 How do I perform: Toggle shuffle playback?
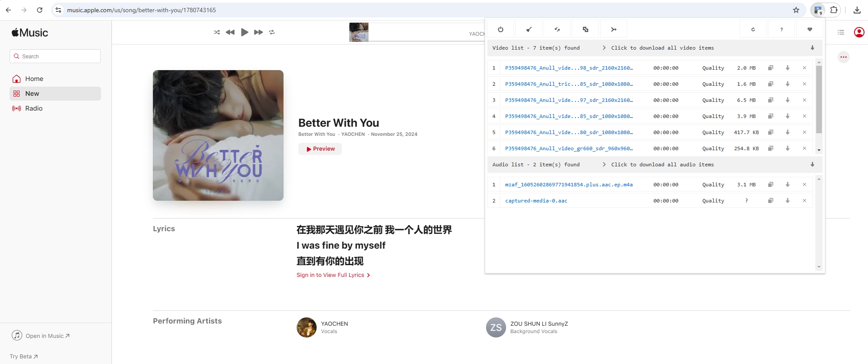point(217,32)
